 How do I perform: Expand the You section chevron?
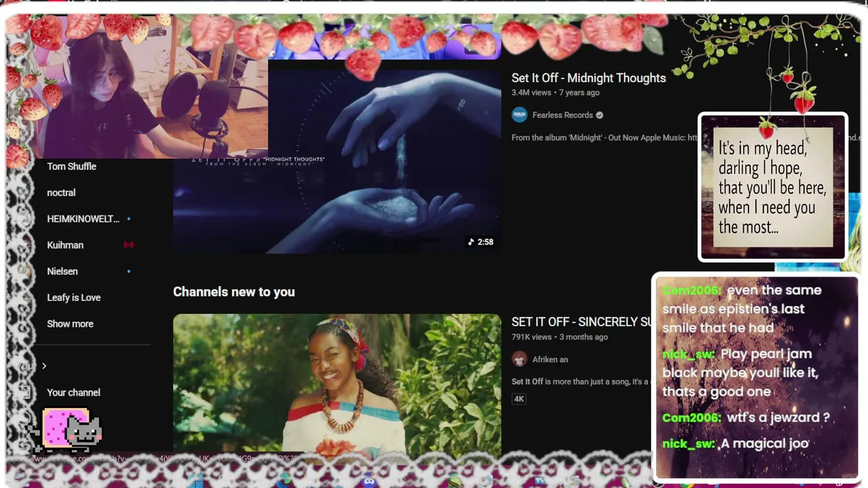tap(44, 366)
